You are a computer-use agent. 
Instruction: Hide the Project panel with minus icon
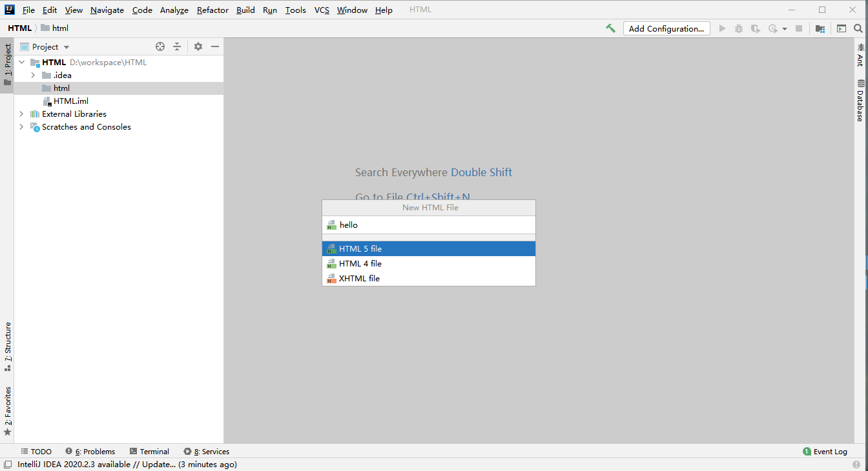click(215, 46)
